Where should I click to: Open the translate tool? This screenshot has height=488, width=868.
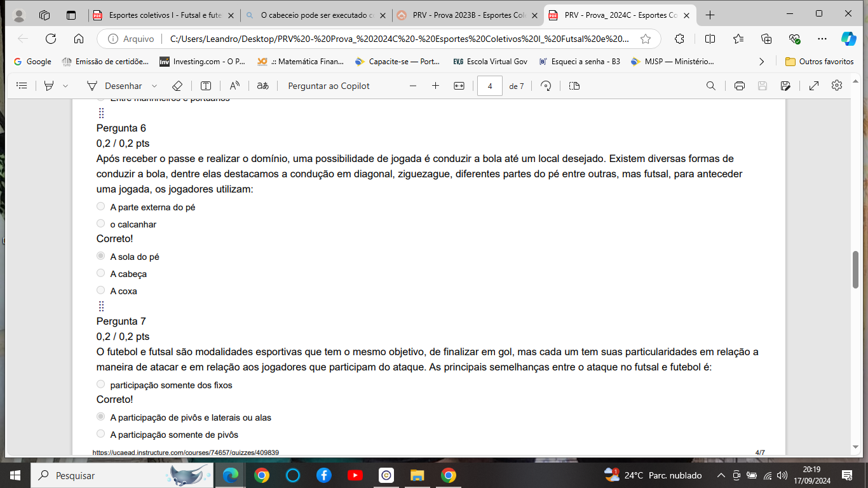point(262,86)
